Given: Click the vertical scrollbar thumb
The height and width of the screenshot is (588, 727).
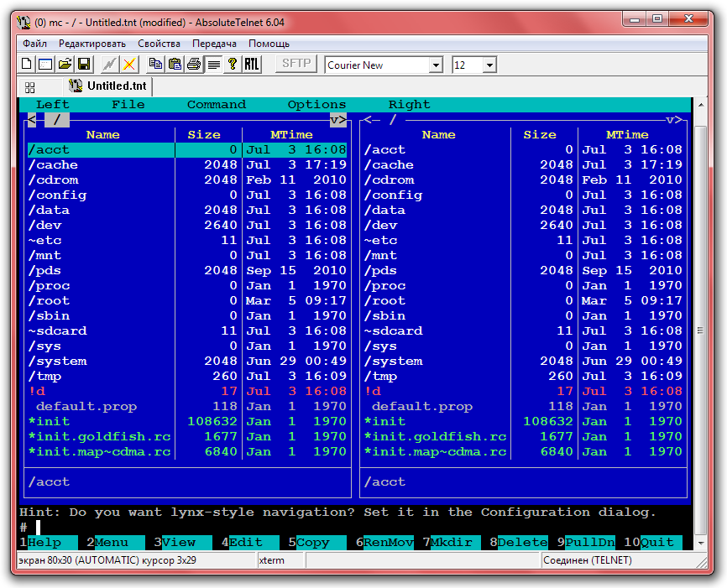Looking at the screenshot, I should [x=701, y=330].
